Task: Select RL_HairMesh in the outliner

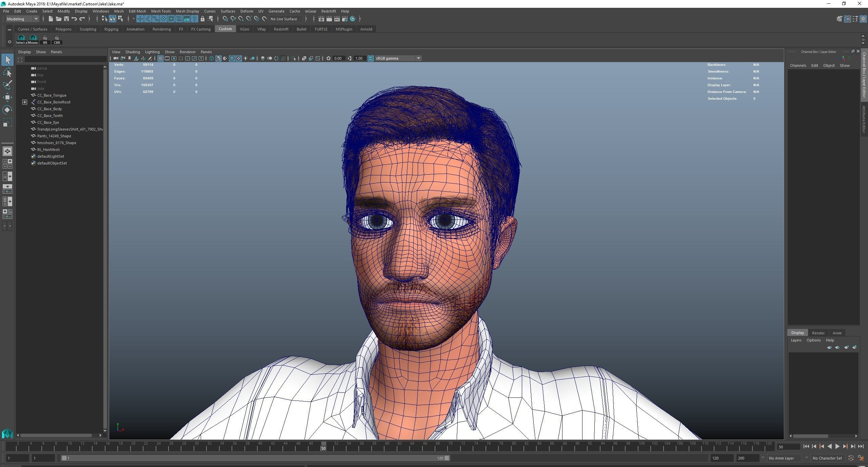Action: [48, 150]
